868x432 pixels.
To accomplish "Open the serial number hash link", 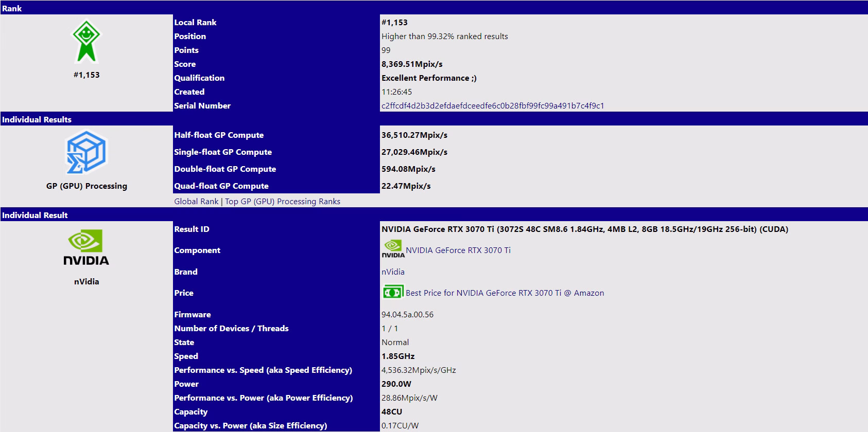I will [493, 105].
